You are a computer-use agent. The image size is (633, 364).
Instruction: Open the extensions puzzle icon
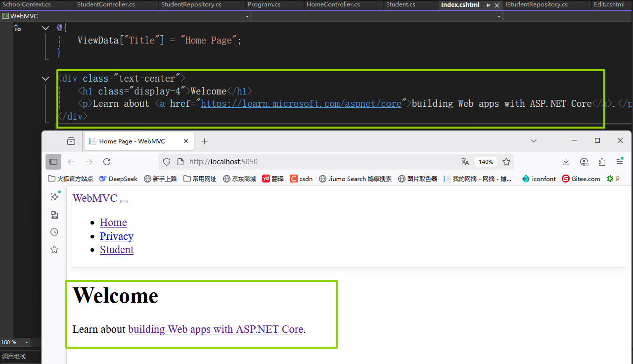click(602, 162)
